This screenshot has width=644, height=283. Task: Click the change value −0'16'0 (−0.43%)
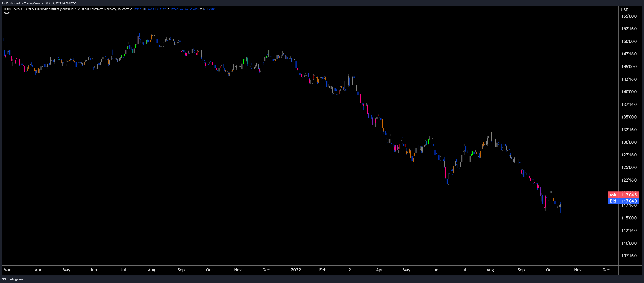click(x=189, y=9)
